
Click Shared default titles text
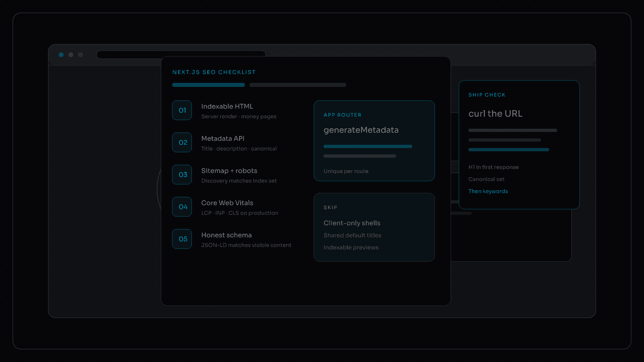[x=352, y=235]
